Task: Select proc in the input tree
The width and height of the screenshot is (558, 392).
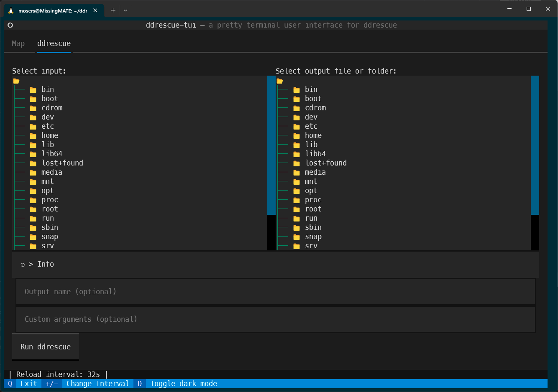Action: (x=50, y=200)
